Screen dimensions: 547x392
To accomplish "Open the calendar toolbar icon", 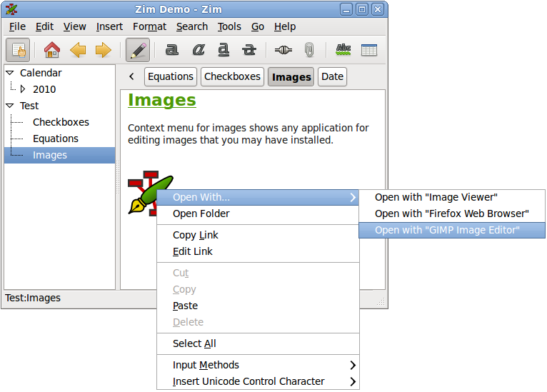I will click(369, 50).
